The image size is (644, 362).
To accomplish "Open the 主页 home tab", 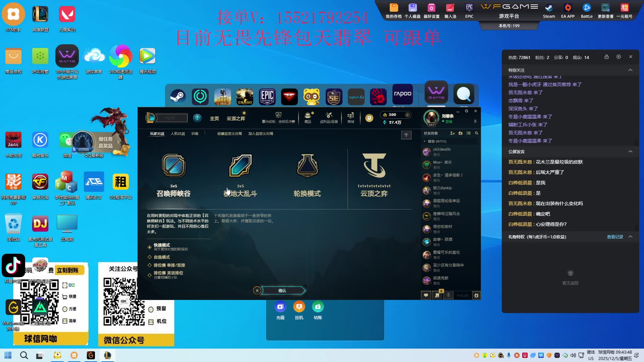I will click(214, 119).
